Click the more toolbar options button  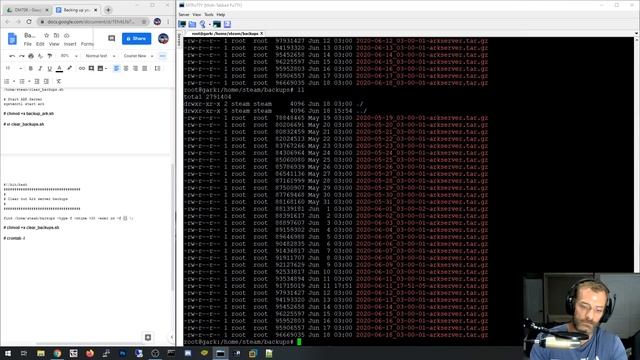[162, 56]
